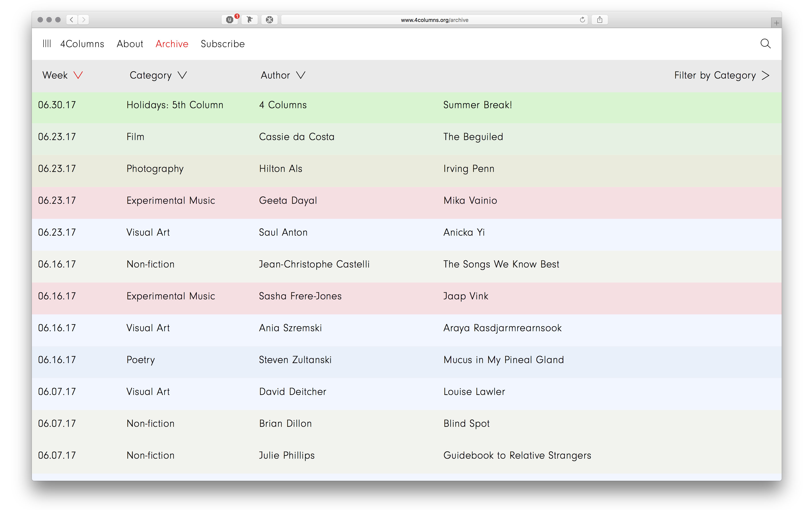Click the 4Columns bars logo icon

click(47, 44)
